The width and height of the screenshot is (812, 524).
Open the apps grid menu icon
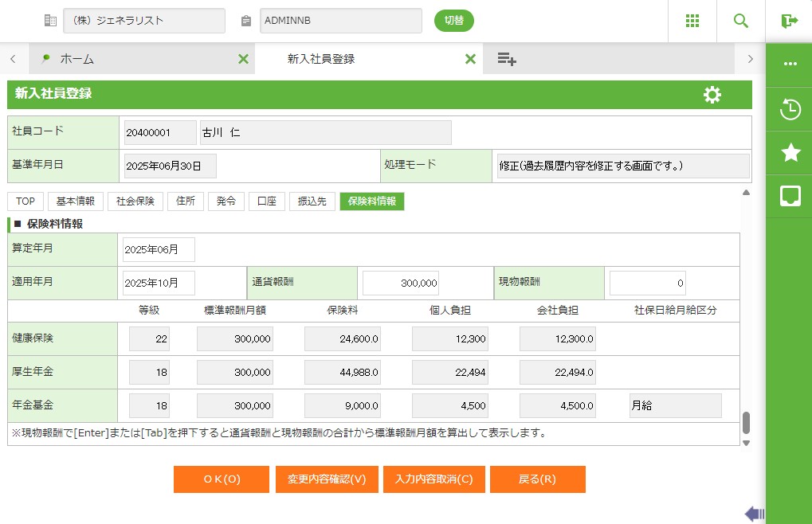tap(692, 21)
